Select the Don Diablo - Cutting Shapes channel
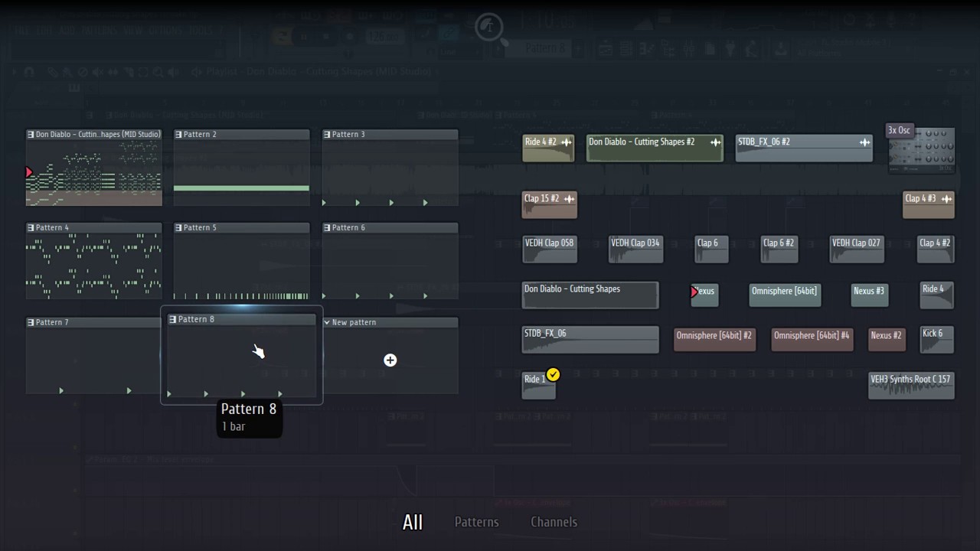Viewport: 980px width, 551px height. pos(590,295)
